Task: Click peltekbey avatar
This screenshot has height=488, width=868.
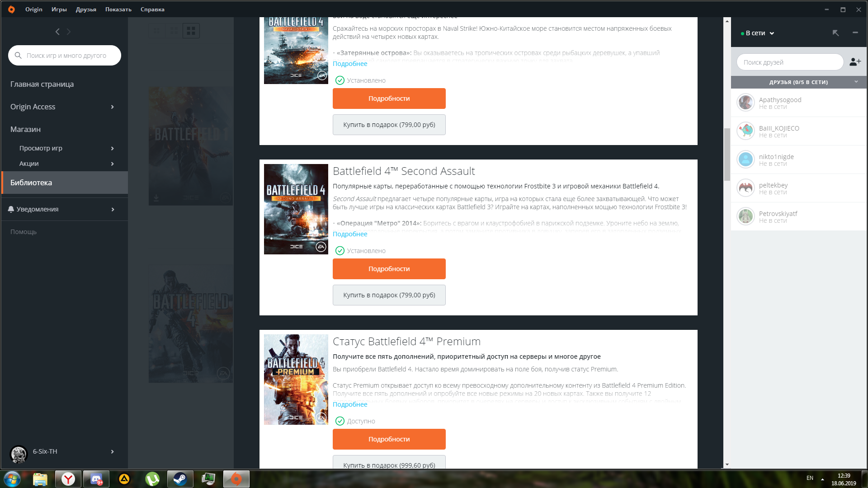Action: pos(745,188)
